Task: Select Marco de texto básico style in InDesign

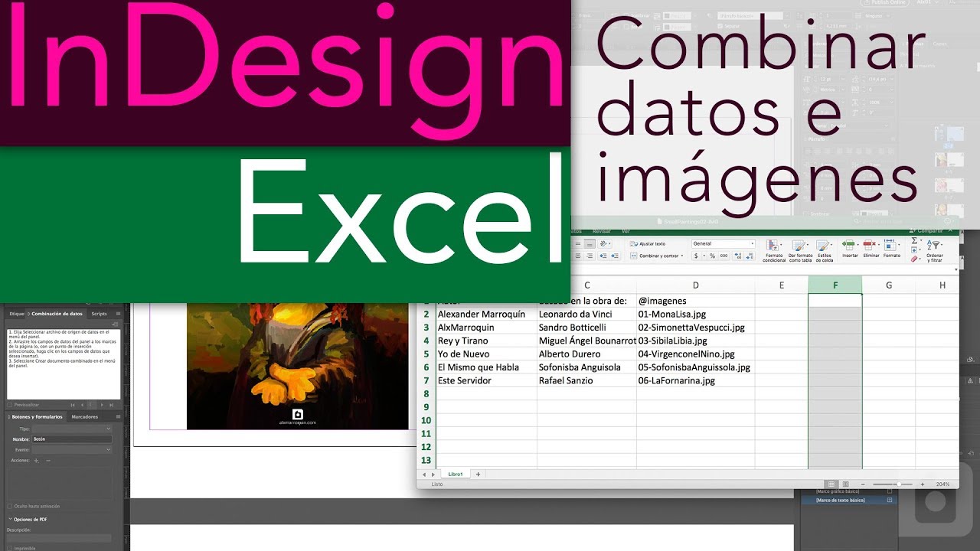Action: coord(848,500)
